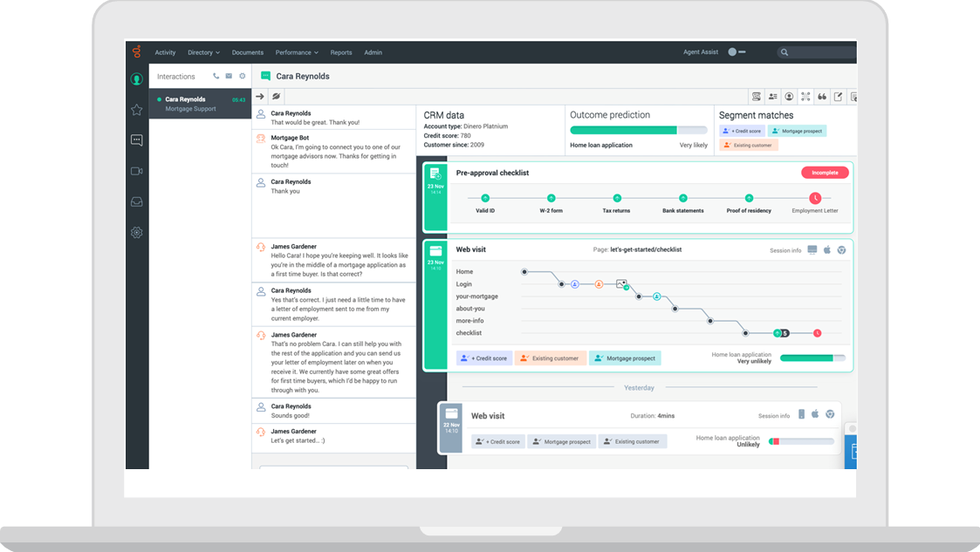
Task: Open the chat icon in left sidebar
Action: pos(136,140)
